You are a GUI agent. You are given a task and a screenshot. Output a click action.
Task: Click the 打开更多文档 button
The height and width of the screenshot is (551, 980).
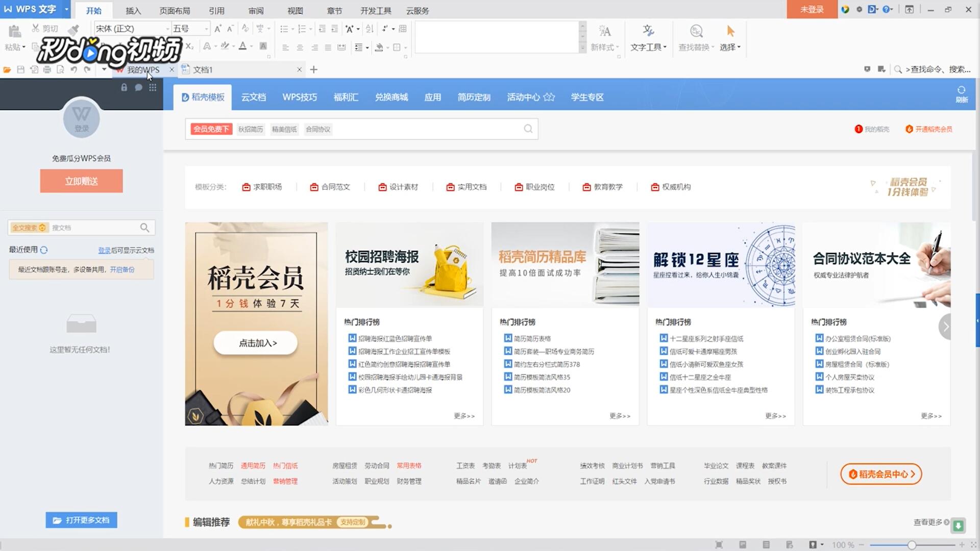[x=81, y=520]
